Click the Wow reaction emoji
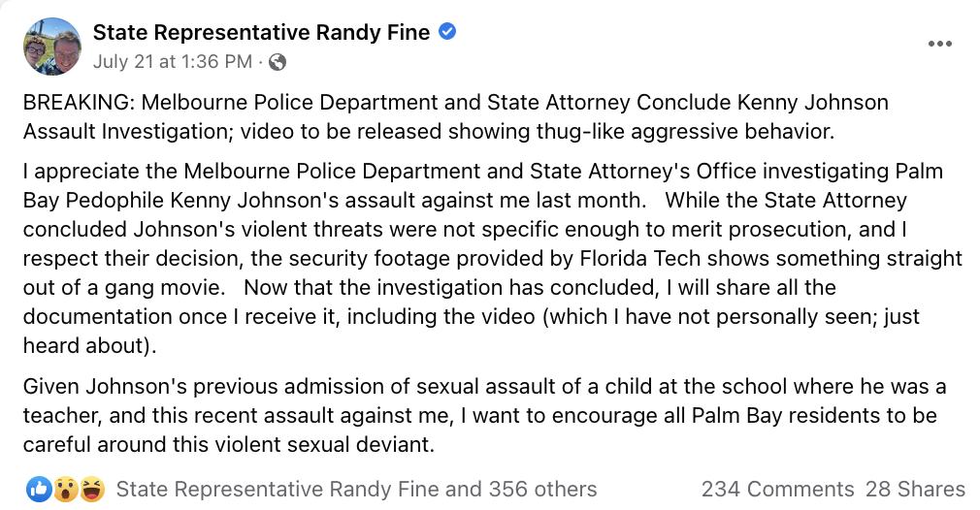The image size is (980, 510). tap(67, 490)
